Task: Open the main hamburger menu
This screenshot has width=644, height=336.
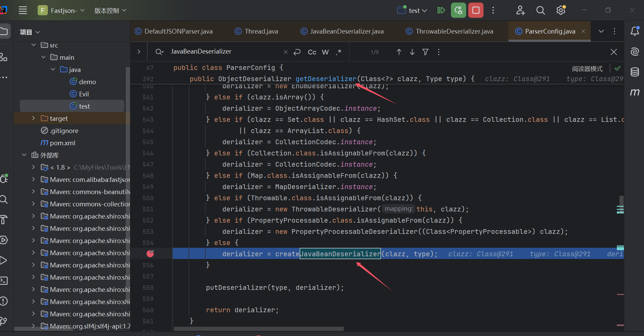Action: point(23,11)
